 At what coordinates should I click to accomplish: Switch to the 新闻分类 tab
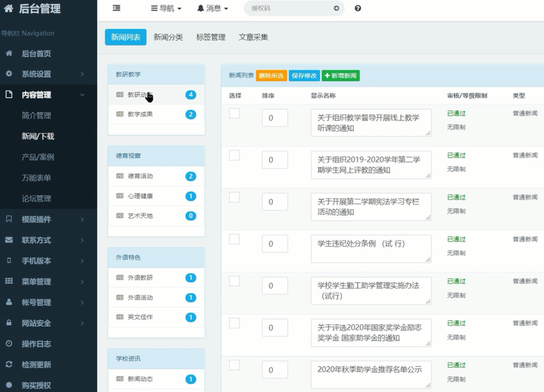(x=168, y=37)
